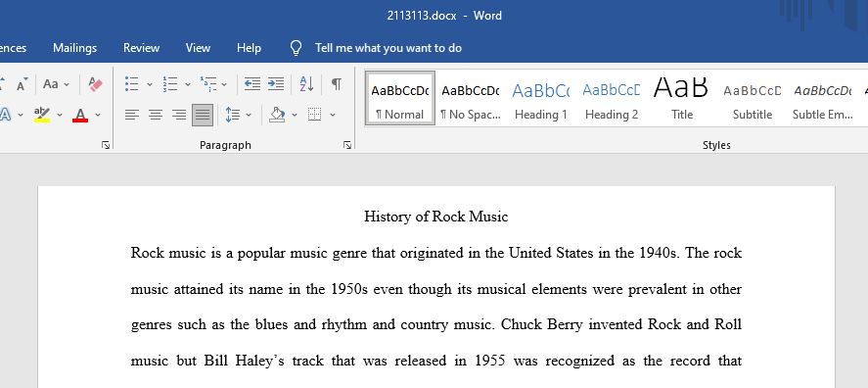Open the Font dialog launcher
This screenshot has width=868, height=388.
(106, 145)
